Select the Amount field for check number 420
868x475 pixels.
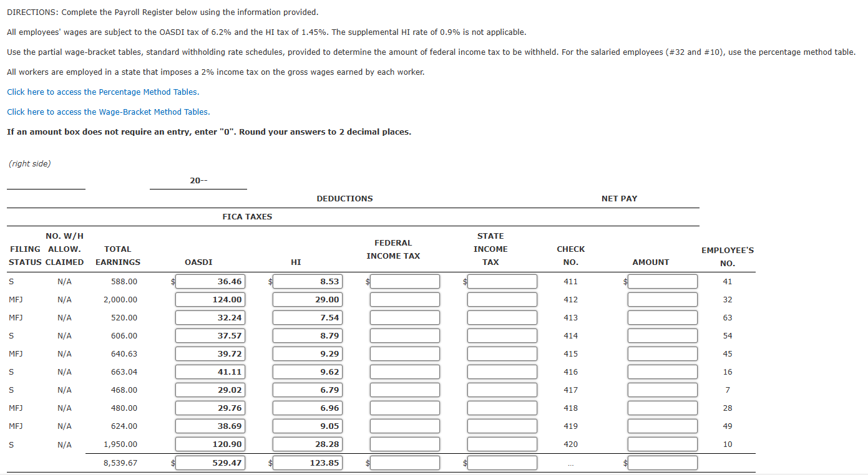[x=663, y=444]
